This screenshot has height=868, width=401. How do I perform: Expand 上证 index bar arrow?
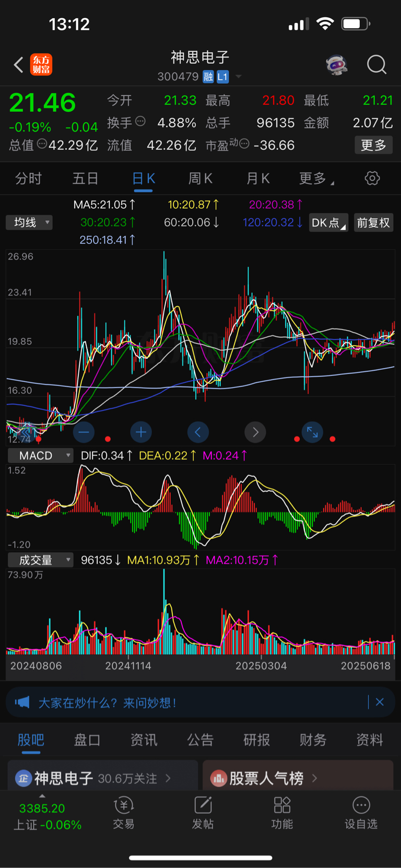(42, 796)
